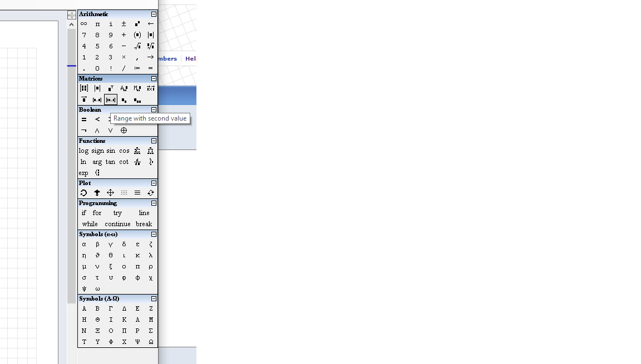Click the matrix transpose icon

click(111, 88)
